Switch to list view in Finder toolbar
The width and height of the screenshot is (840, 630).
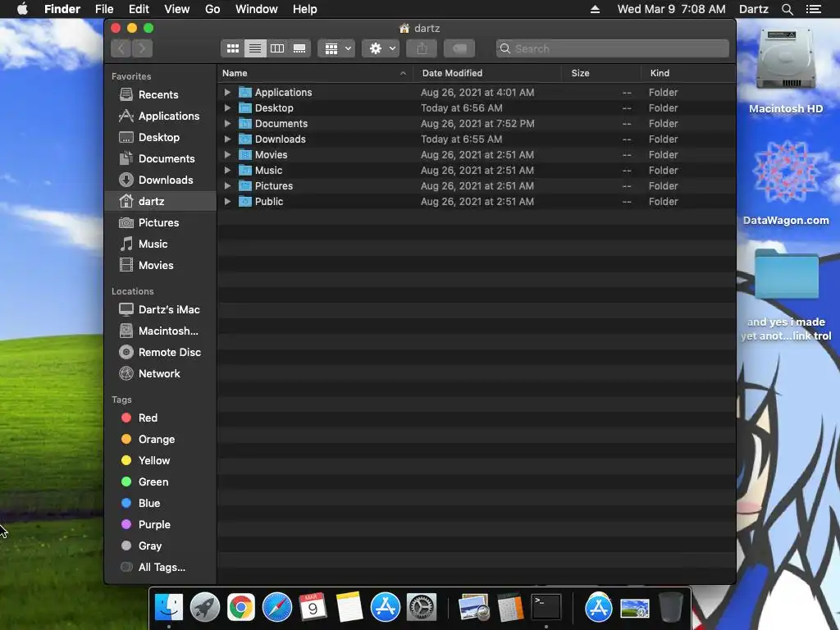coord(255,48)
